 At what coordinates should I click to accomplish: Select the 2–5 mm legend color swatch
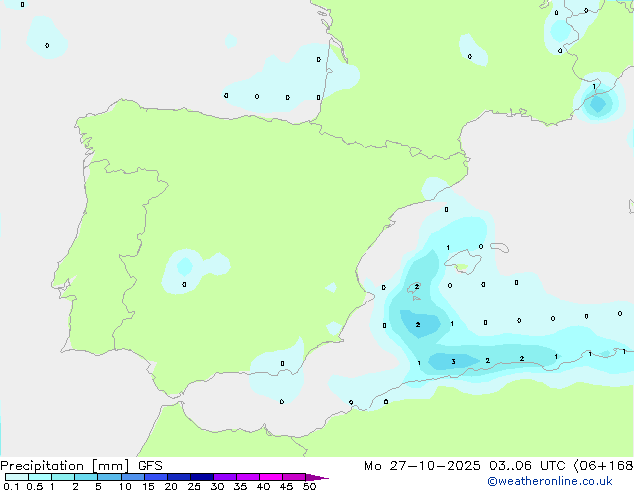pos(86,477)
